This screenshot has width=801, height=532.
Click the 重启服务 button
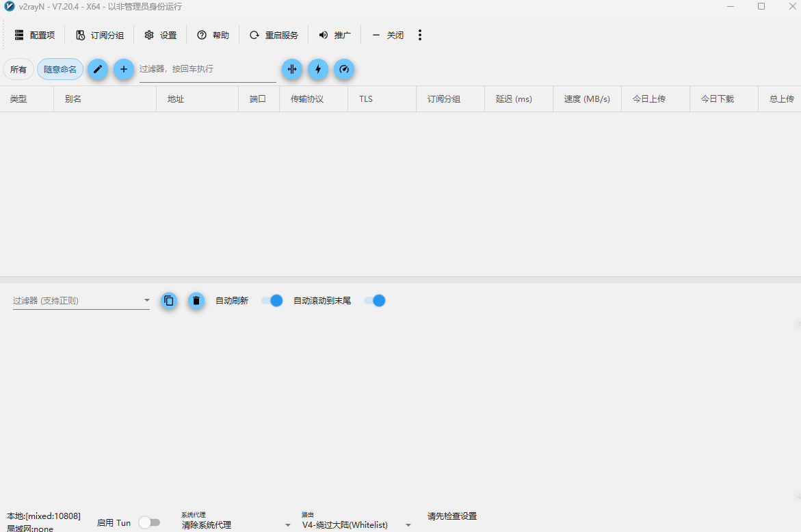click(x=274, y=36)
